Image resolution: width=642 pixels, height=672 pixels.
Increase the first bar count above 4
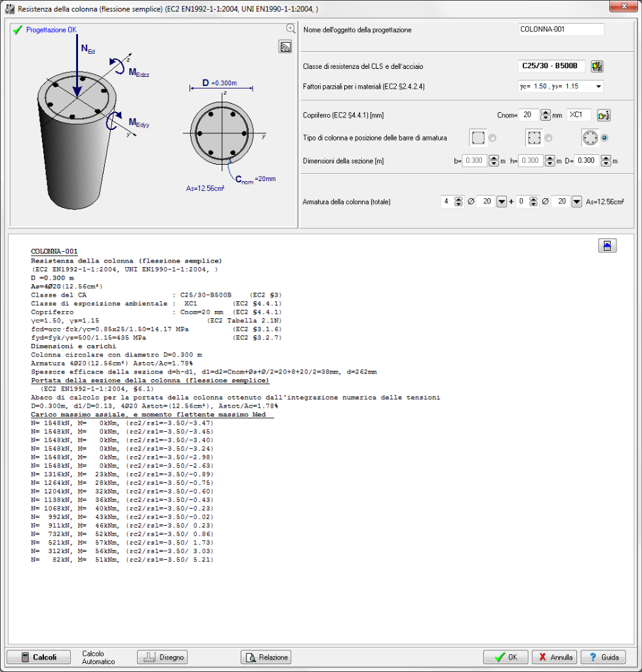pyautogui.click(x=458, y=199)
